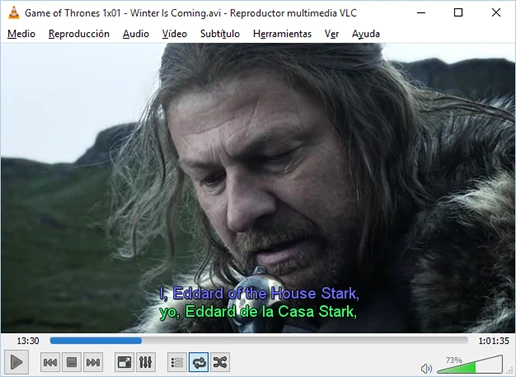This screenshot has height=377, width=516.
Task: Maximize the VLC window
Action: (458, 13)
